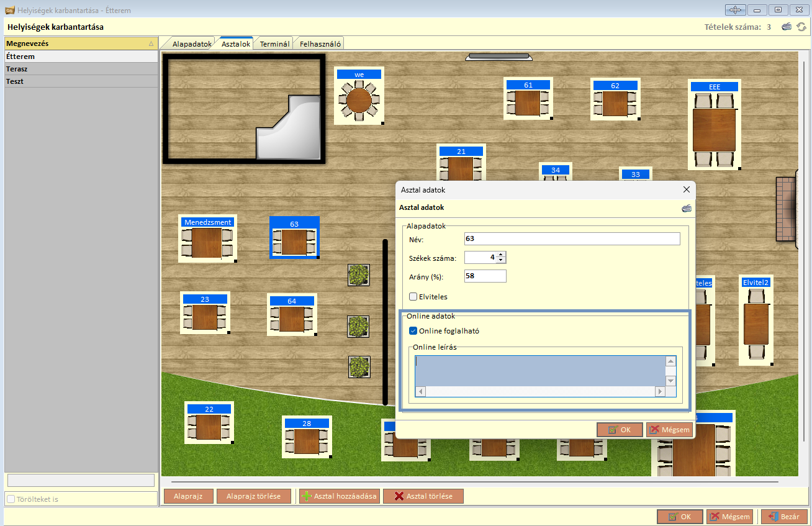Decrease Székek száma with down arrow
This screenshot has width=812, height=526.
click(x=501, y=260)
